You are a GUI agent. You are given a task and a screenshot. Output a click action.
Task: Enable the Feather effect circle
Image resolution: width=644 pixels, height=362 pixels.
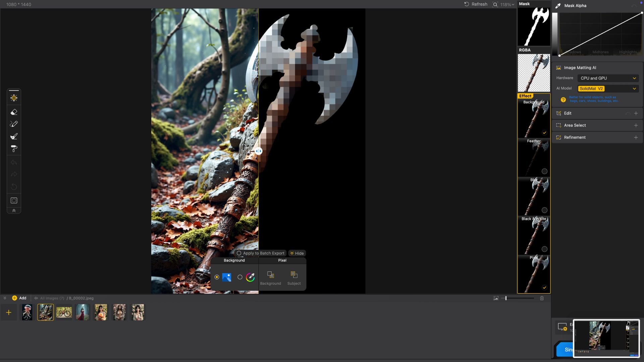click(x=544, y=171)
